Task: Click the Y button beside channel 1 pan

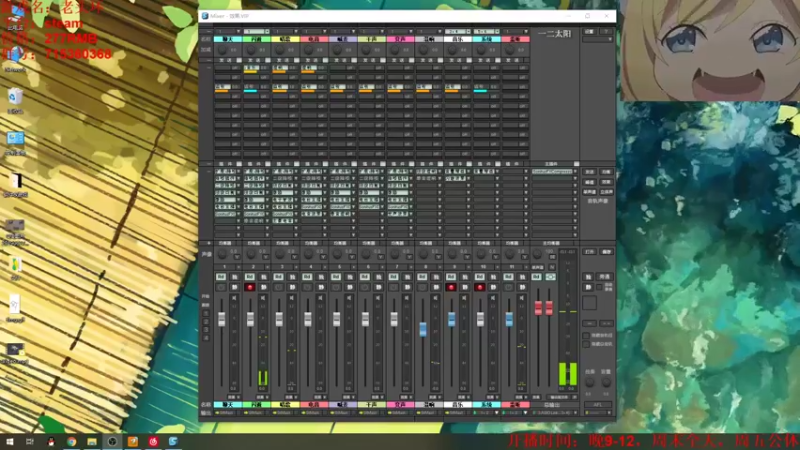Action: point(237,257)
